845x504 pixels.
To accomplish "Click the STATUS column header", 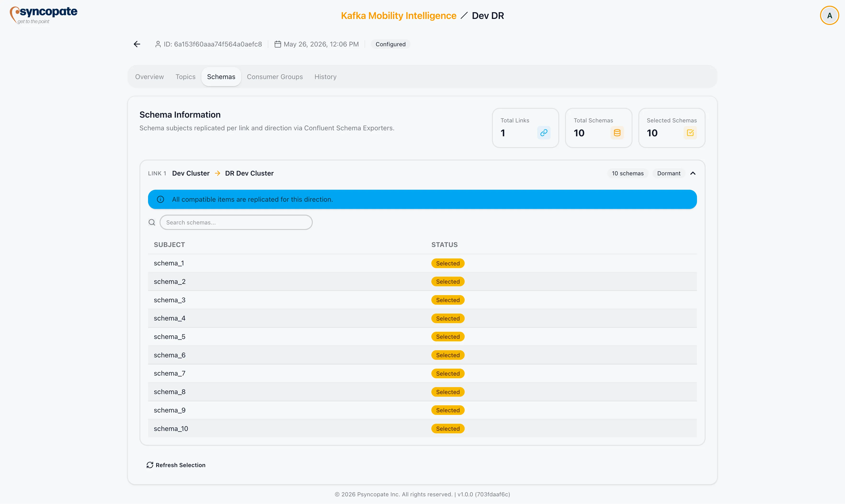I will (x=444, y=245).
